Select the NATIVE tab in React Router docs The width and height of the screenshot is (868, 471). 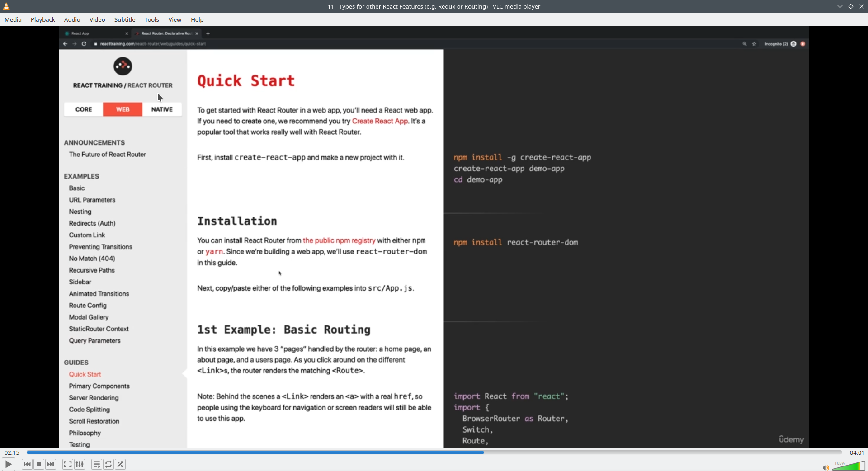(x=162, y=109)
